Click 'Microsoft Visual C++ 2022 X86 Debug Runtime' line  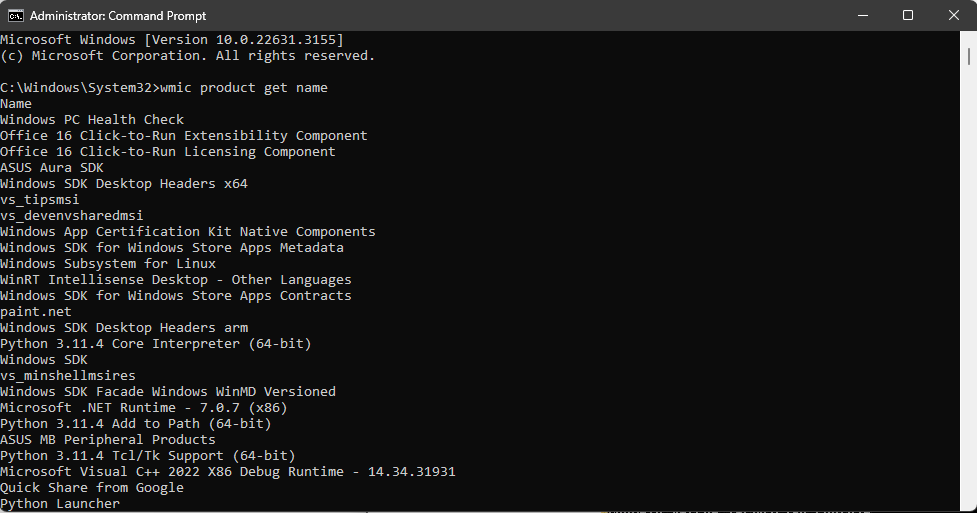[228, 472]
